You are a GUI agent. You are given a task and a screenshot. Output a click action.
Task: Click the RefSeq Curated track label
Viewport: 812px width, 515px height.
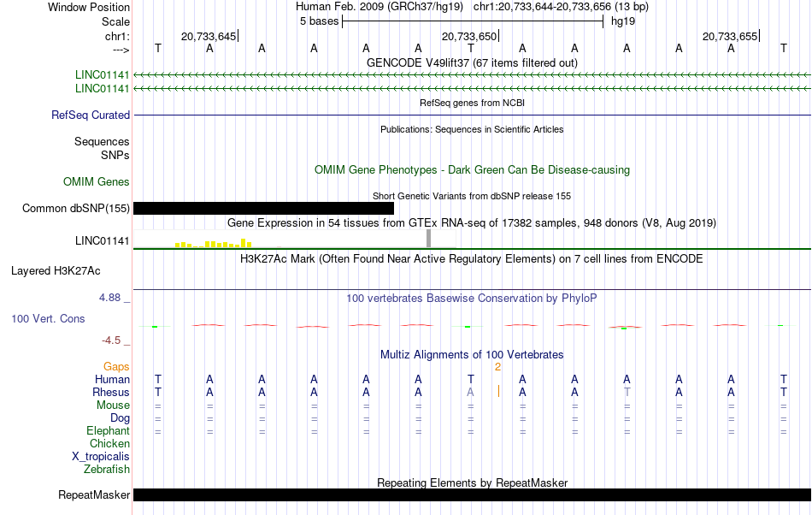coord(91,115)
